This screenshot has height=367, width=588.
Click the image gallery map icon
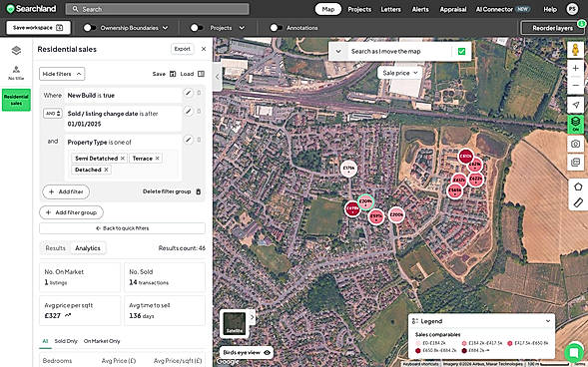click(575, 163)
